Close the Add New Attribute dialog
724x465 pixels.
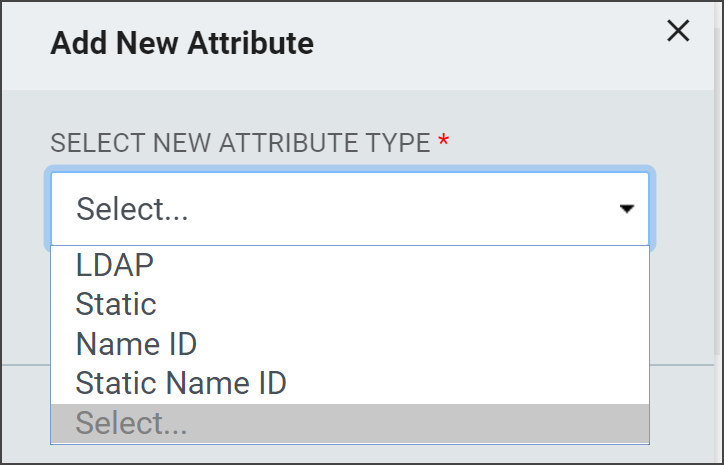pos(678,31)
